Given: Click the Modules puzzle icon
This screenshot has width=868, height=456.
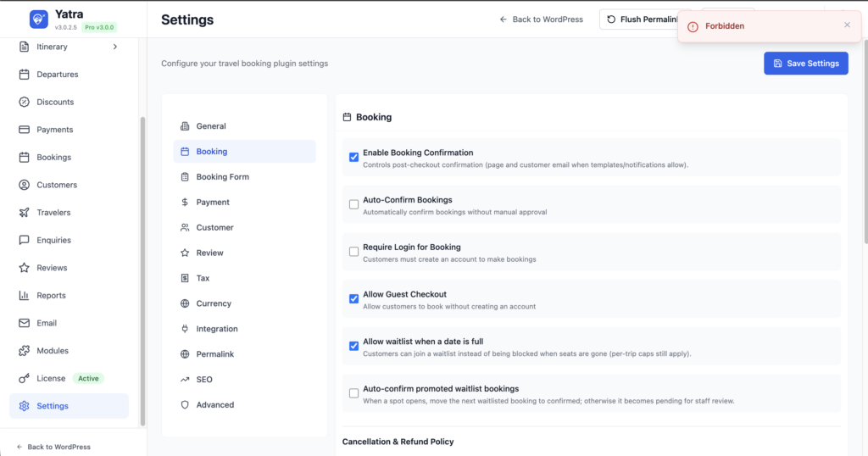Looking at the screenshot, I should (24, 351).
